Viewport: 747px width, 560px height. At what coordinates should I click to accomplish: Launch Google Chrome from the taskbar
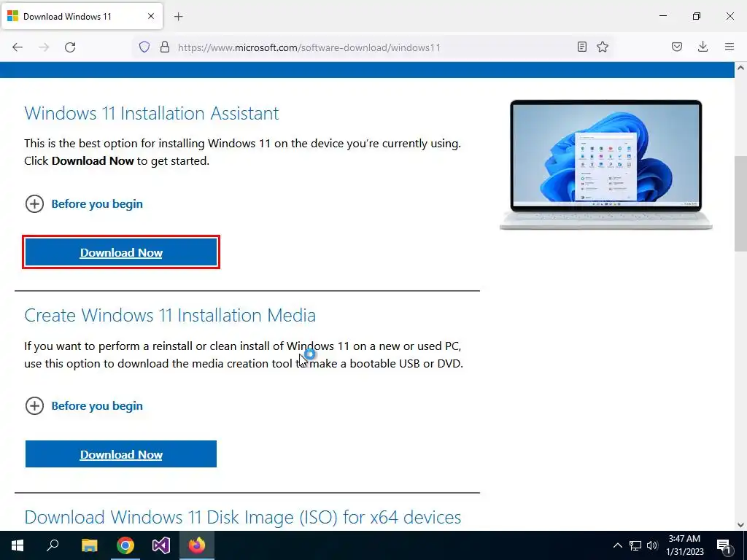point(125,545)
